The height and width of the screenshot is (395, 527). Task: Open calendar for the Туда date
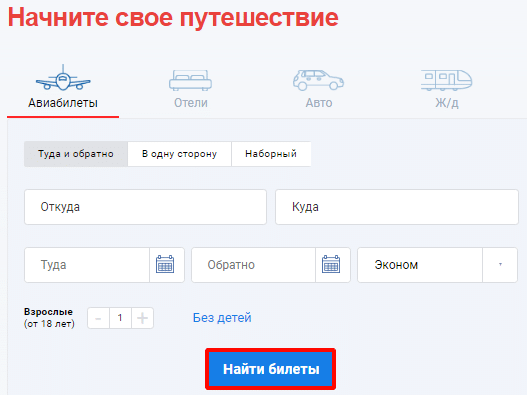165,264
